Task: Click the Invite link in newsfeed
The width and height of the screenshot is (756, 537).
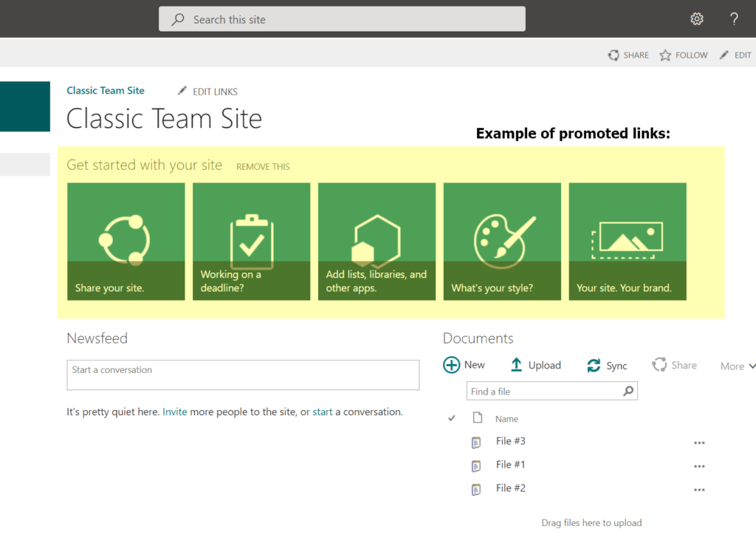Action: click(x=174, y=411)
